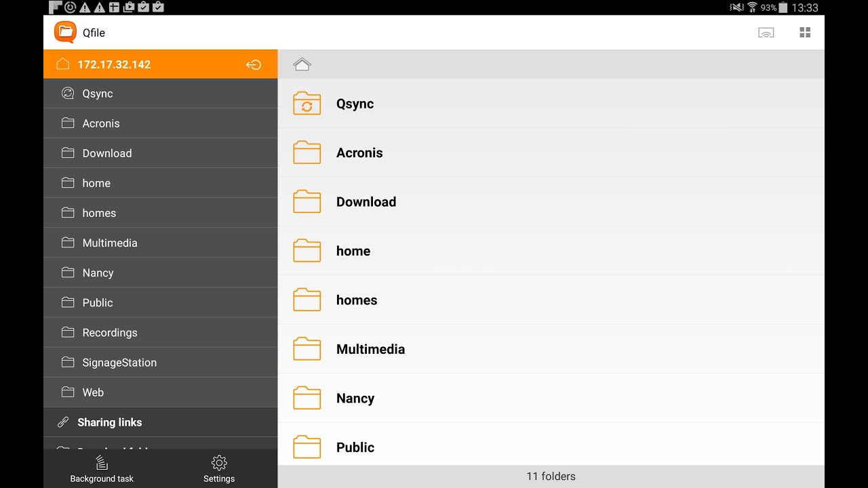
Task: Select Acronis in the sidebar
Action: pos(161,123)
